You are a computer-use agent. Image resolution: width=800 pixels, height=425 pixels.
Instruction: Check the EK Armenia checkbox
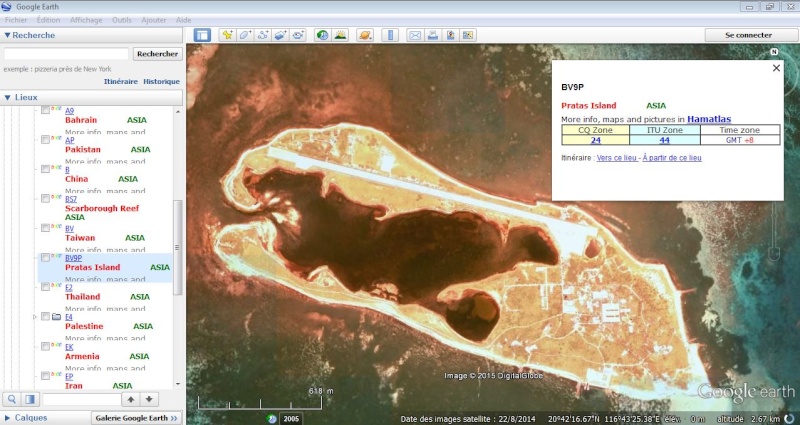click(45, 346)
